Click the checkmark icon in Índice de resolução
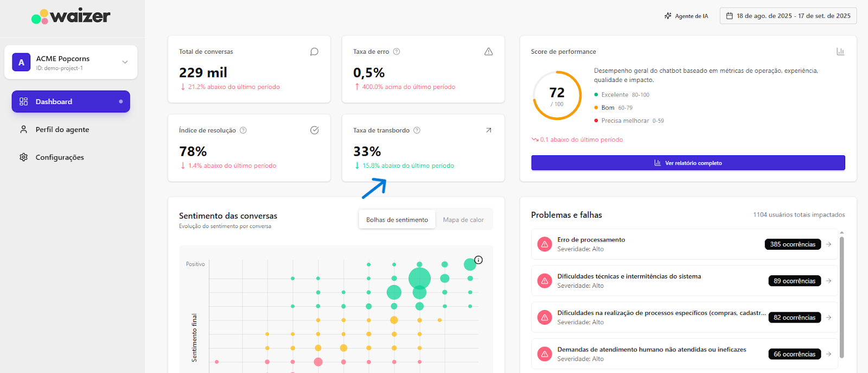The image size is (868, 373). 314,130
